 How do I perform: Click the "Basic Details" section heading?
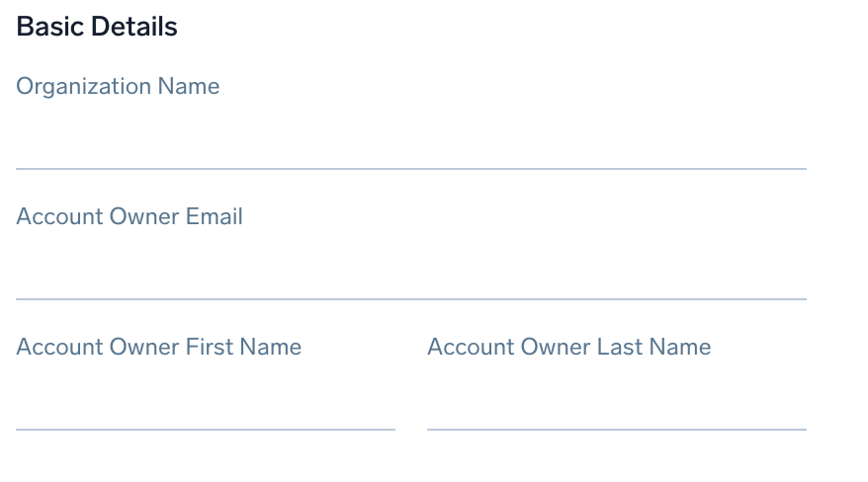coord(97,27)
